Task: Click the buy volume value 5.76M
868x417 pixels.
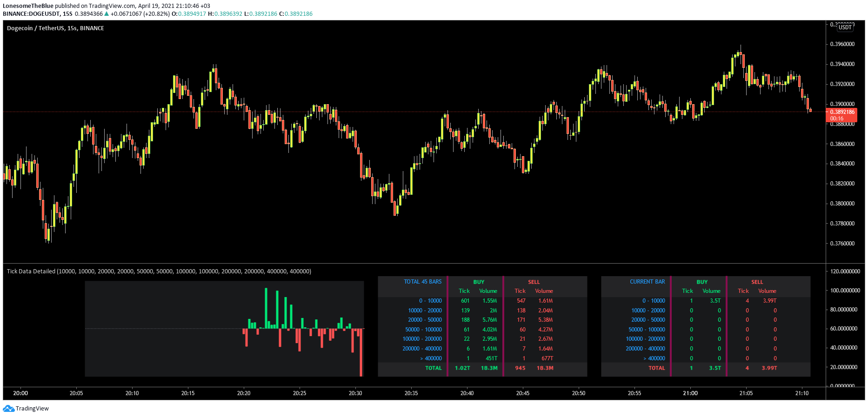Action: point(490,320)
